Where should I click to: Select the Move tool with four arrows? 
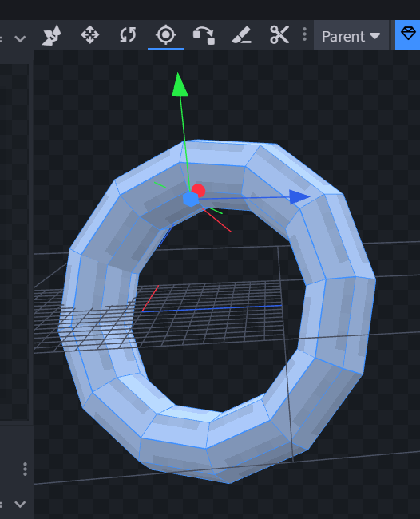click(x=89, y=35)
